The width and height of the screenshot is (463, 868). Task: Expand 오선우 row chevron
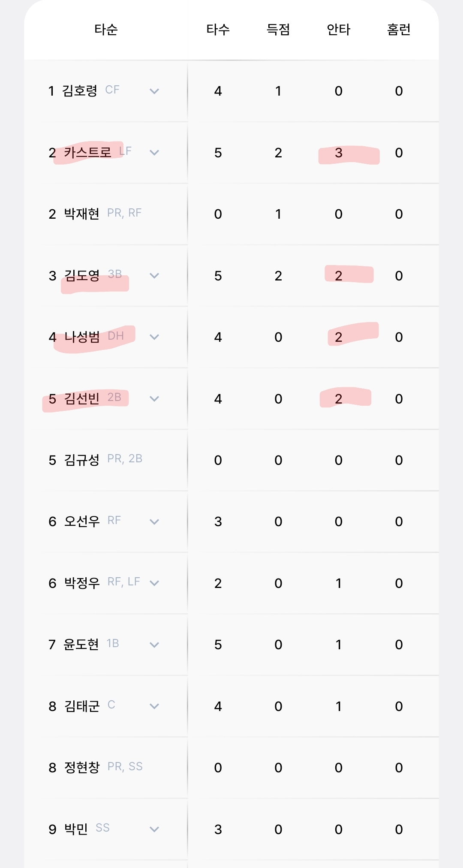154,522
